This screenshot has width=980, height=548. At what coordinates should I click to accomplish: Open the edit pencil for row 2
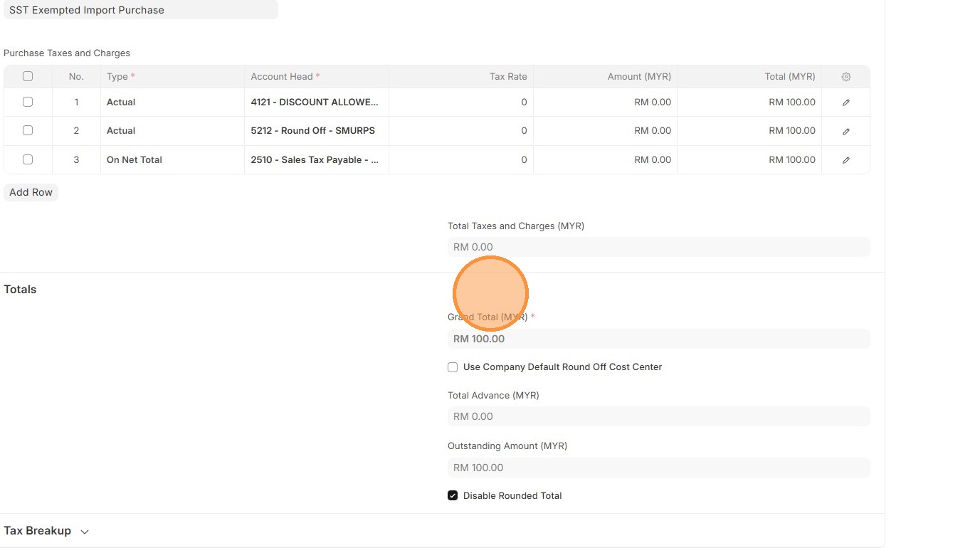pyautogui.click(x=845, y=131)
